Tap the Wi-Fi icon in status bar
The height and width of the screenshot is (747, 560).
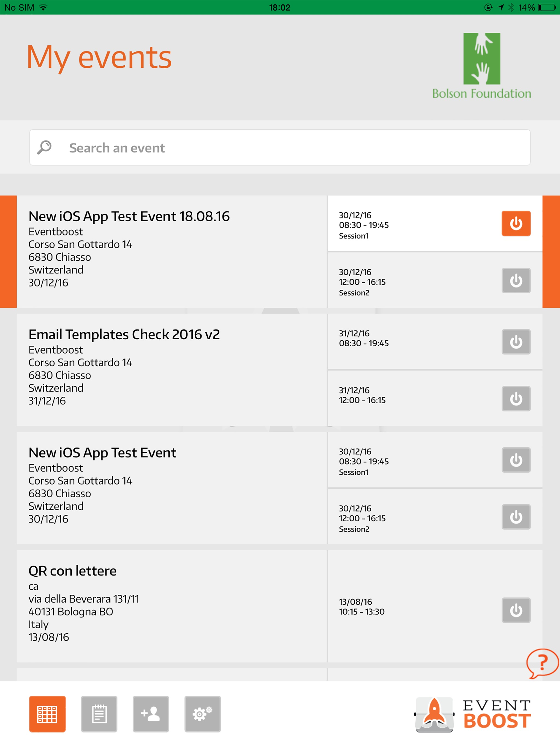tap(43, 7)
